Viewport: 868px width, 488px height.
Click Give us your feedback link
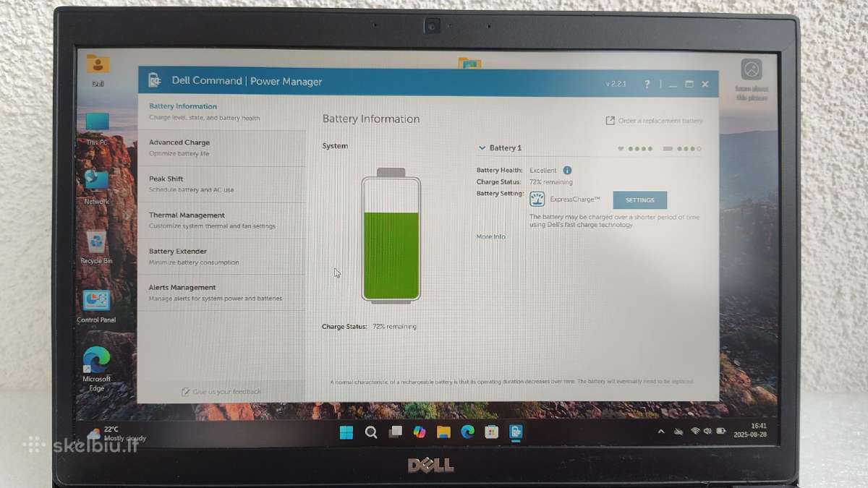227,392
